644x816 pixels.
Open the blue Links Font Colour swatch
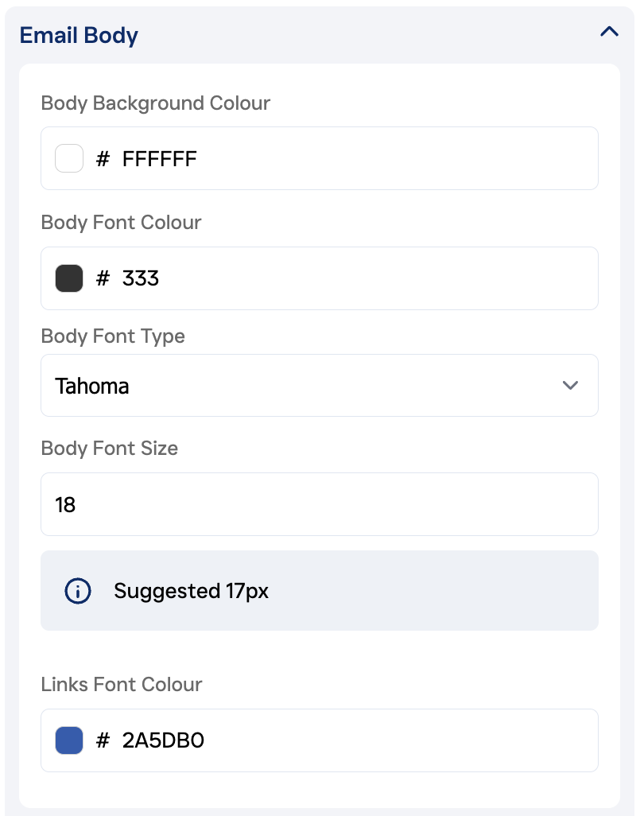(69, 740)
